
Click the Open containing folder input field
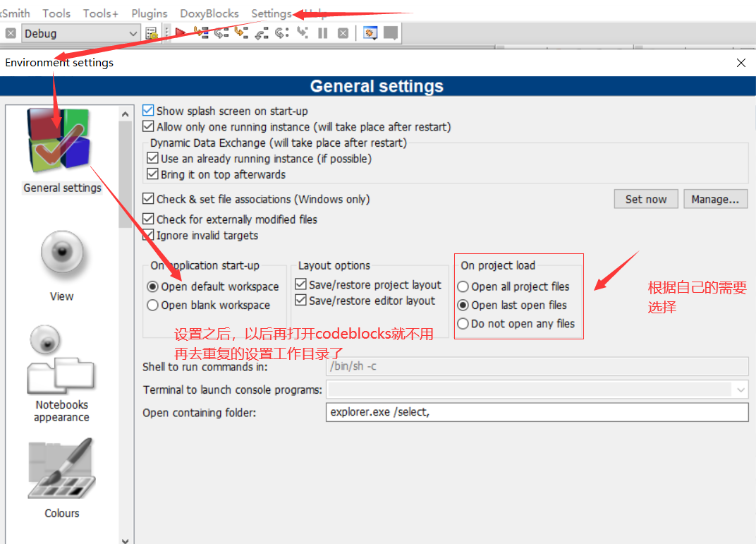tap(537, 412)
